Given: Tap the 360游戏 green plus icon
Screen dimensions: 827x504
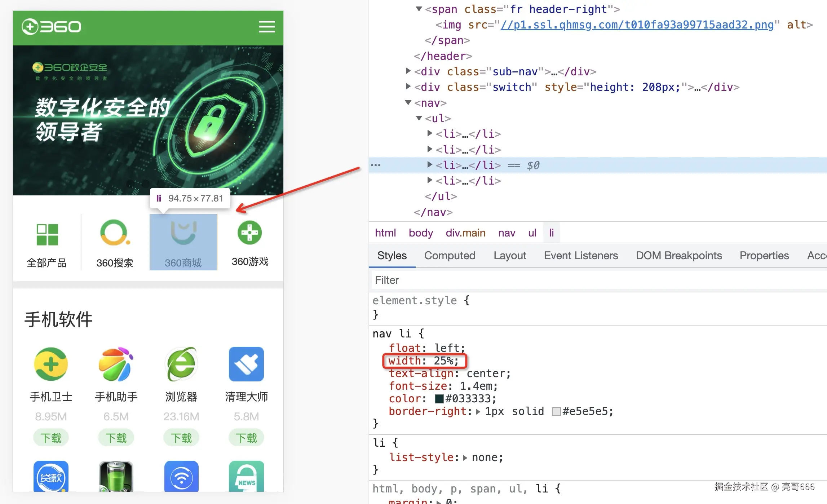Looking at the screenshot, I should [249, 233].
